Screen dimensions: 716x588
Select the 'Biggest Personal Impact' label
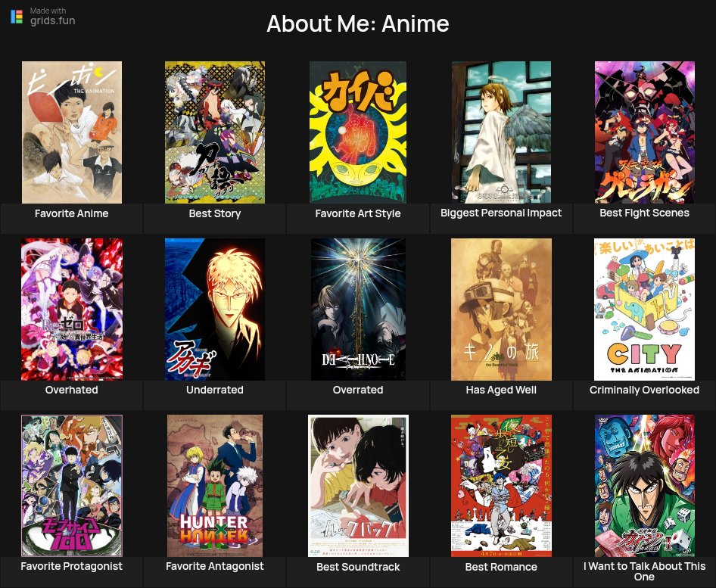click(501, 213)
